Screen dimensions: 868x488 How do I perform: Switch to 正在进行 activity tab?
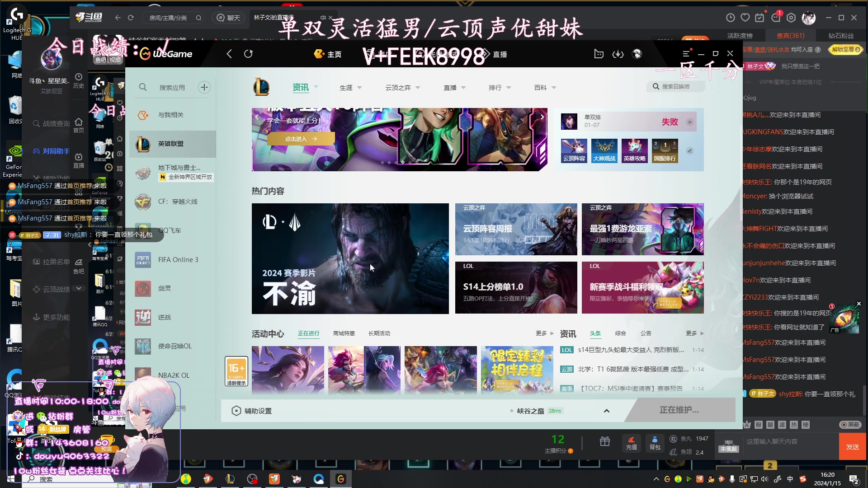pyautogui.click(x=308, y=333)
